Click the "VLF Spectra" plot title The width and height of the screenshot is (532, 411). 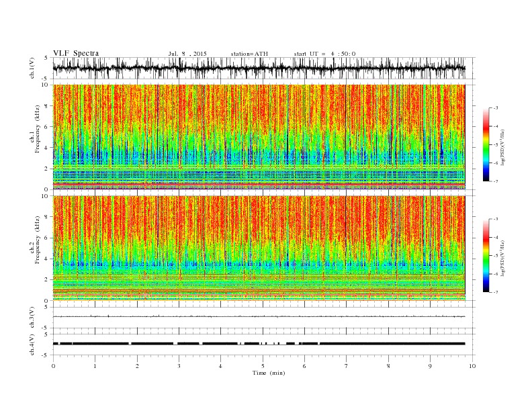click(76, 53)
